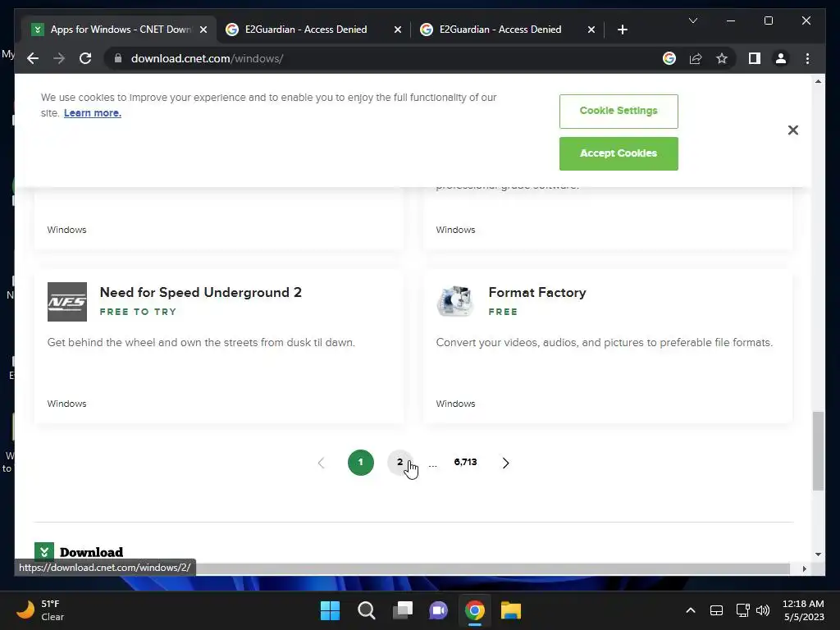The width and height of the screenshot is (840, 630).
Task: Select page 1 in pagination
Action: pyautogui.click(x=361, y=463)
